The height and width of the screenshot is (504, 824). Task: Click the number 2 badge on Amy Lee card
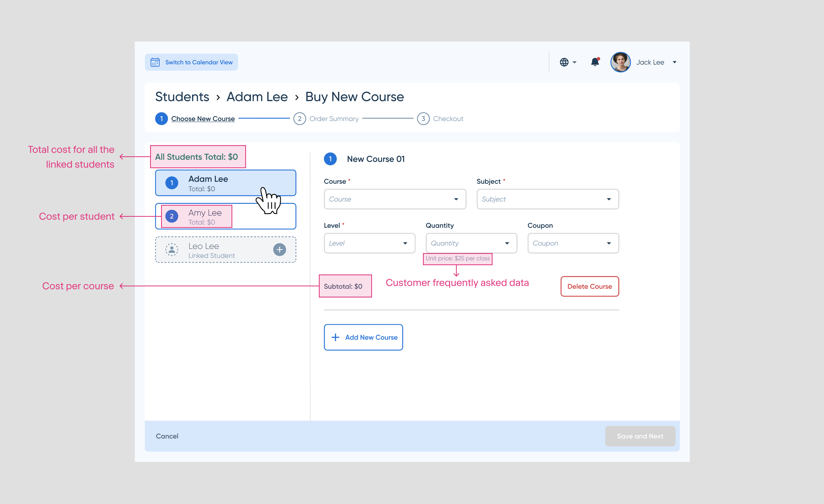click(172, 216)
